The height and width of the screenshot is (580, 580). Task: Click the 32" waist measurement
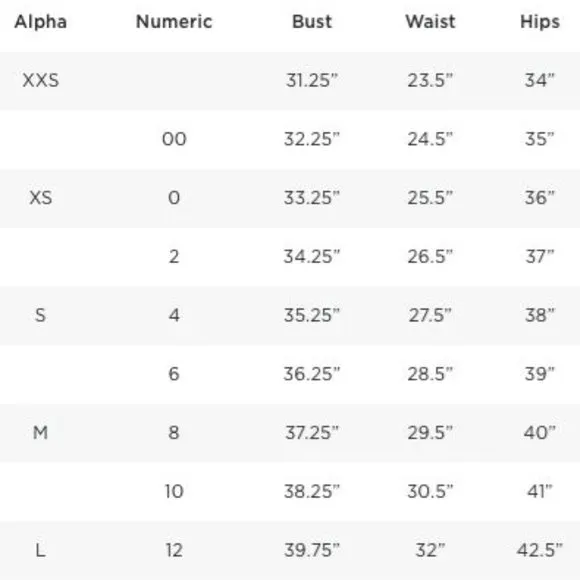(430, 550)
